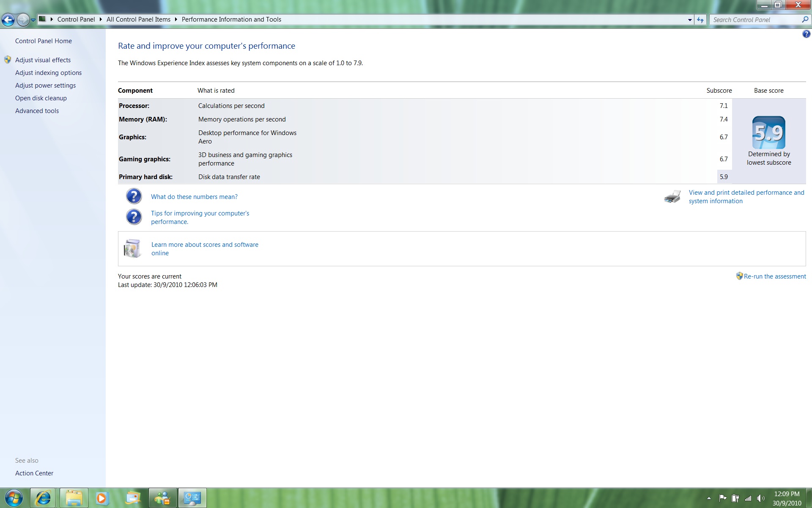This screenshot has width=812, height=508.
Task: Click the power battery tray icon
Action: [x=735, y=498]
